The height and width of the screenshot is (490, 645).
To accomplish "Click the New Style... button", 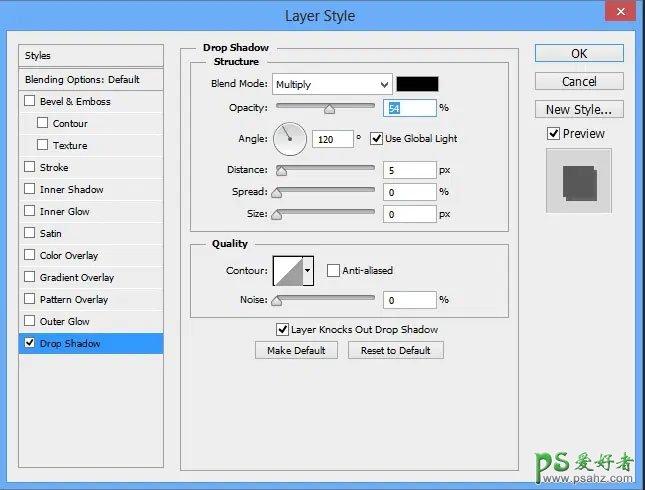I will click(x=579, y=109).
